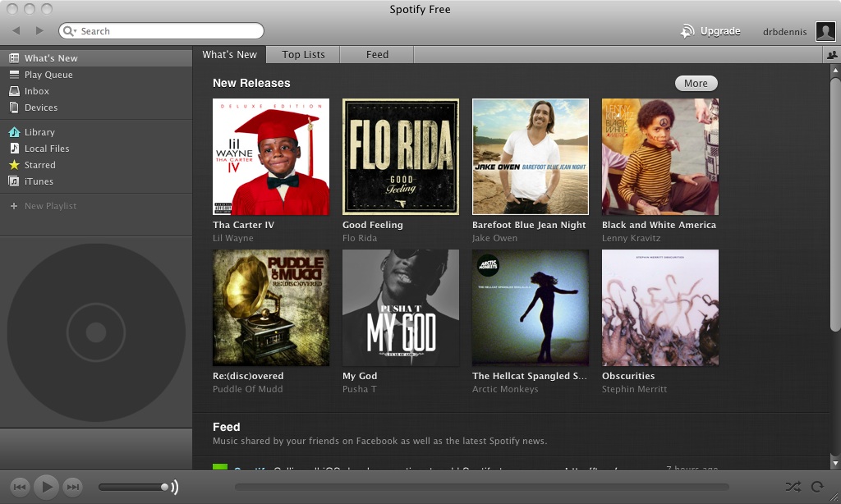The height and width of the screenshot is (504, 841).
Task: Select What's New in the sidebar
Action: pos(96,58)
